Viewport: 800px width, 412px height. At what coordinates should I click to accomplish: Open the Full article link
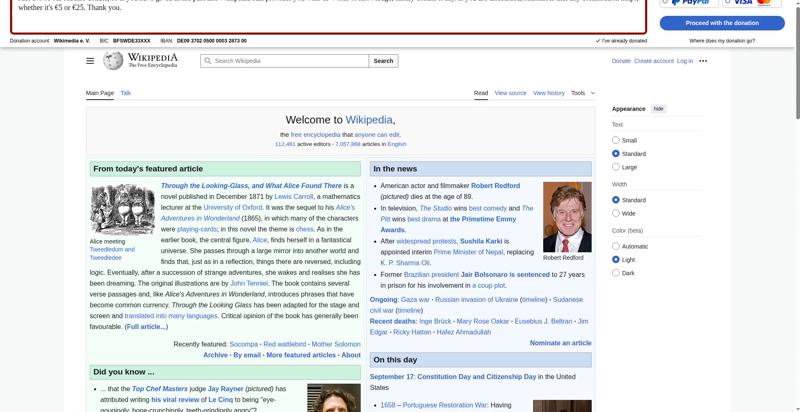(x=146, y=327)
